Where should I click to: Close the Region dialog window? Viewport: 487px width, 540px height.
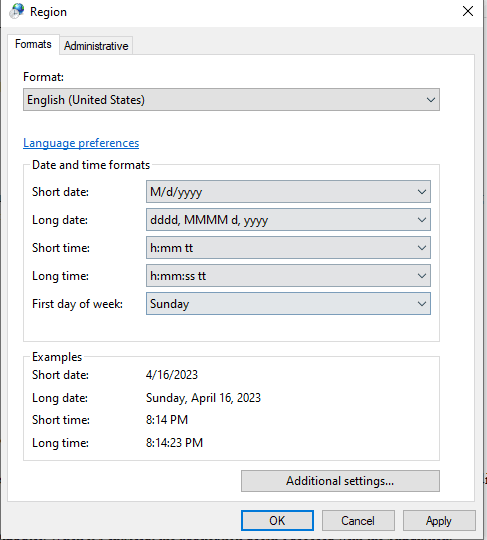(467, 11)
